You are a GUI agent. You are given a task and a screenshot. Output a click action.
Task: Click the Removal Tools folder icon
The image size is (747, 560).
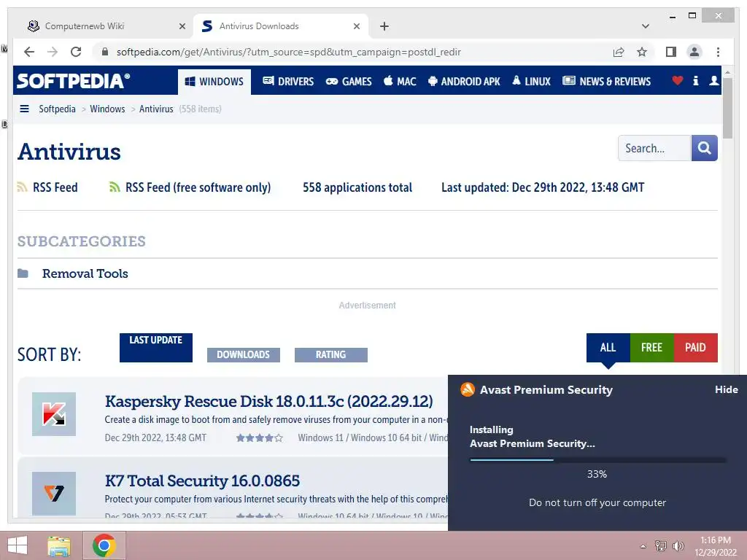(x=23, y=273)
